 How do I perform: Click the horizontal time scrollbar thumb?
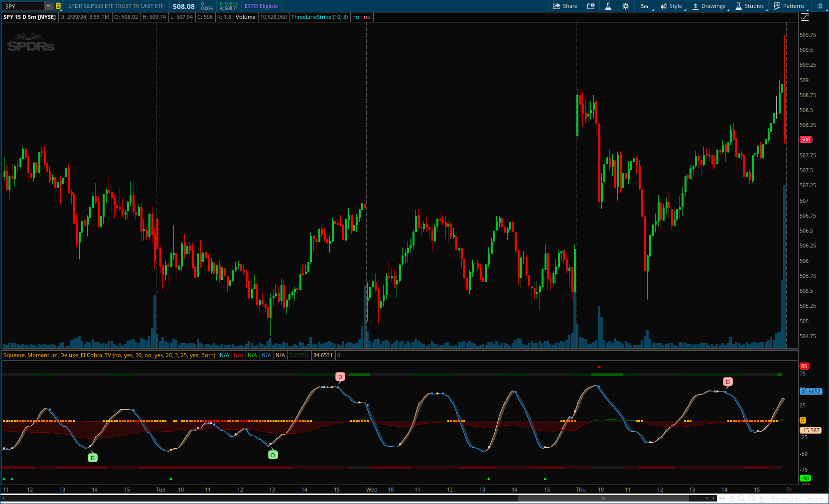point(604,498)
